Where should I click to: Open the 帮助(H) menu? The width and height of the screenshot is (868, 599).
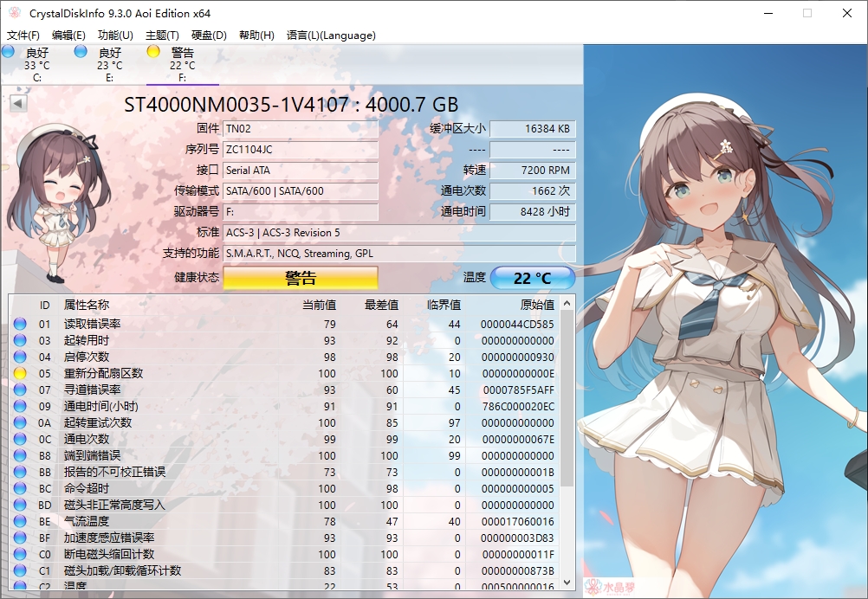pyautogui.click(x=256, y=35)
